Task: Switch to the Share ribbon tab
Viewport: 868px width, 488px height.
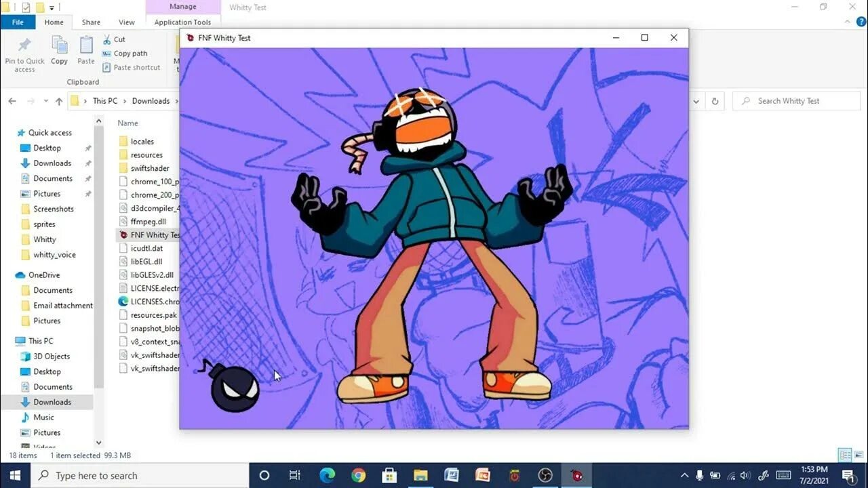Action: pos(91,22)
